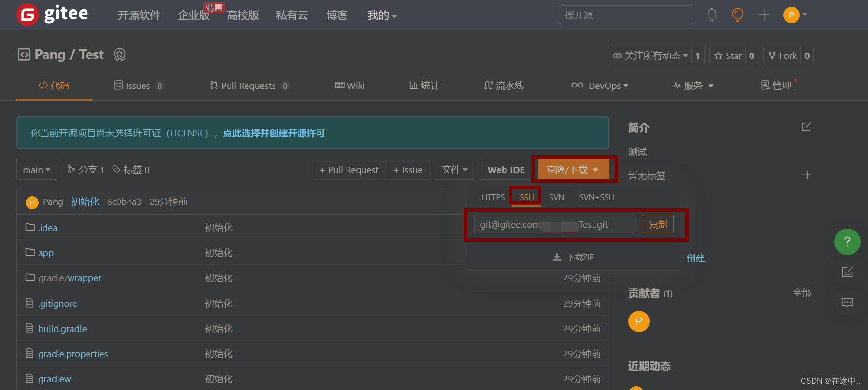Click the recommended badge icon next to Test

click(x=119, y=55)
